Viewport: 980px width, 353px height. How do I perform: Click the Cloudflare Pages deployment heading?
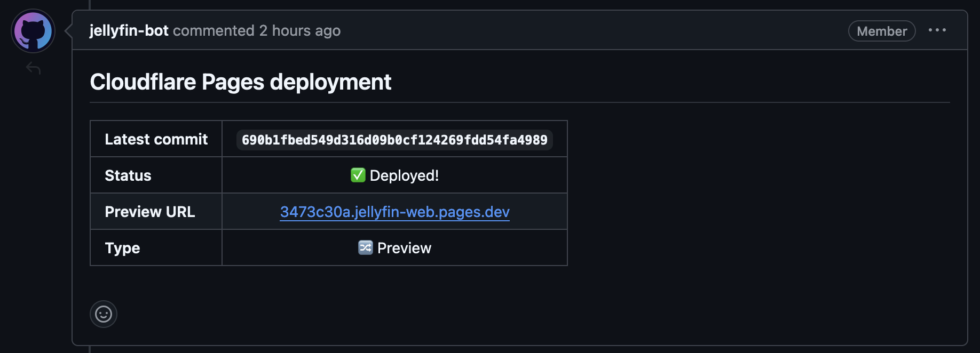[x=240, y=82]
